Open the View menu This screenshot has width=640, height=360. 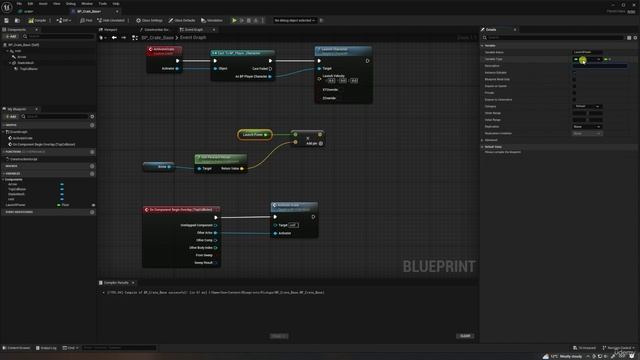tap(57, 4)
